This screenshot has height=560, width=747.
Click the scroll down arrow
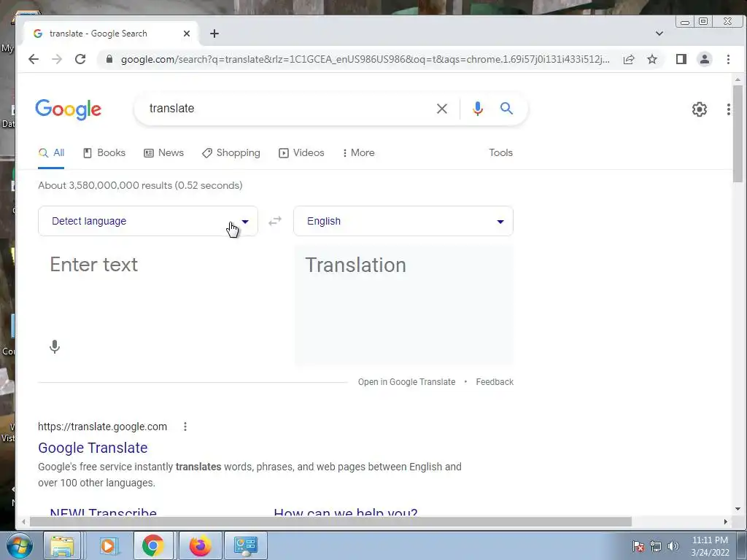(738, 509)
